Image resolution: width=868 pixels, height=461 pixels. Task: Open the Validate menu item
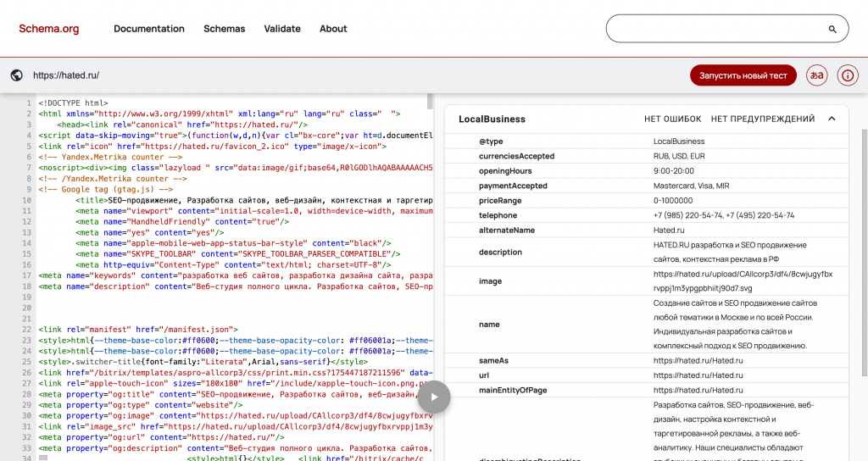(282, 29)
